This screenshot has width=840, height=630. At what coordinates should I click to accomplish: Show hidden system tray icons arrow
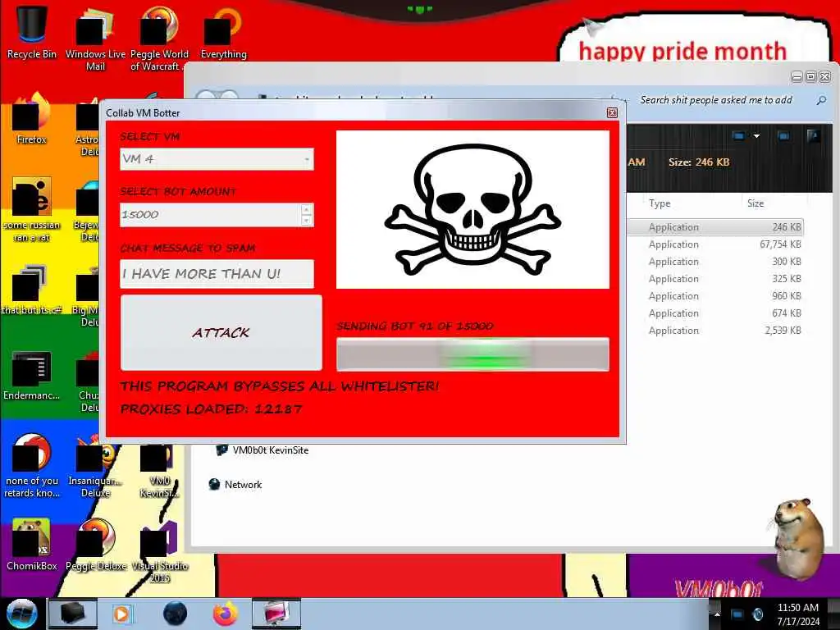pos(717,614)
